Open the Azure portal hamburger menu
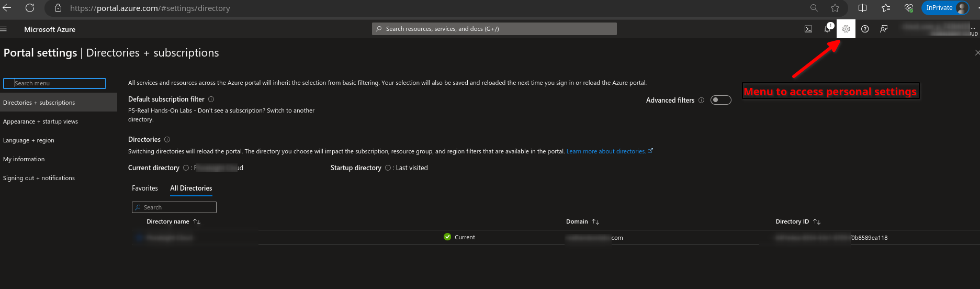This screenshot has width=980, height=289. pyautogui.click(x=4, y=29)
